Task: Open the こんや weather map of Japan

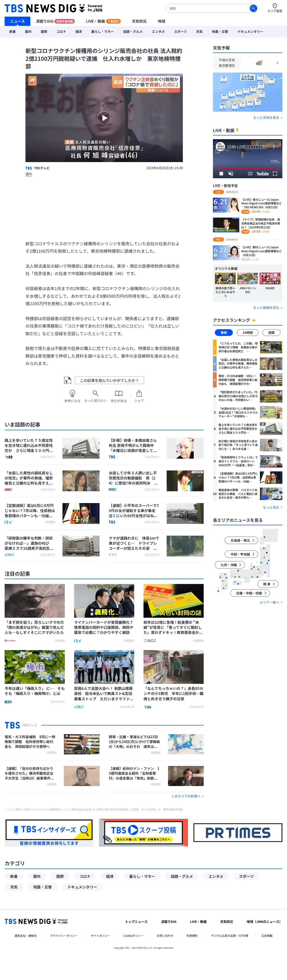Action: coord(247,92)
